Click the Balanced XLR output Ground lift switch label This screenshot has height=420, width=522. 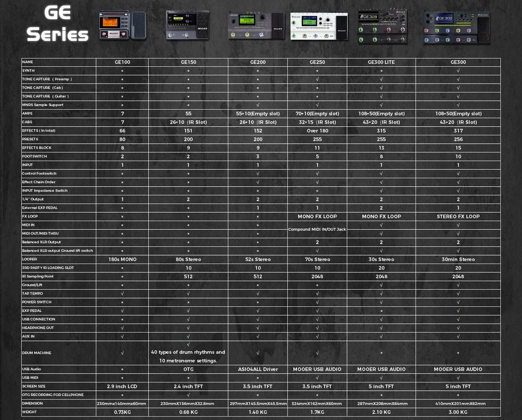58,251
